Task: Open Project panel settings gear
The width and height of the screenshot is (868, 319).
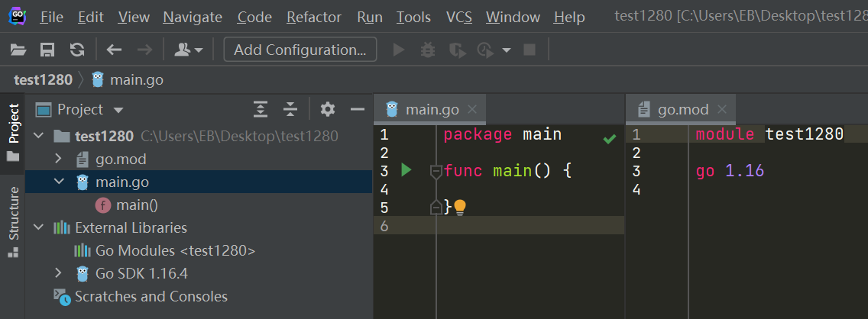Action: click(x=328, y=109)
